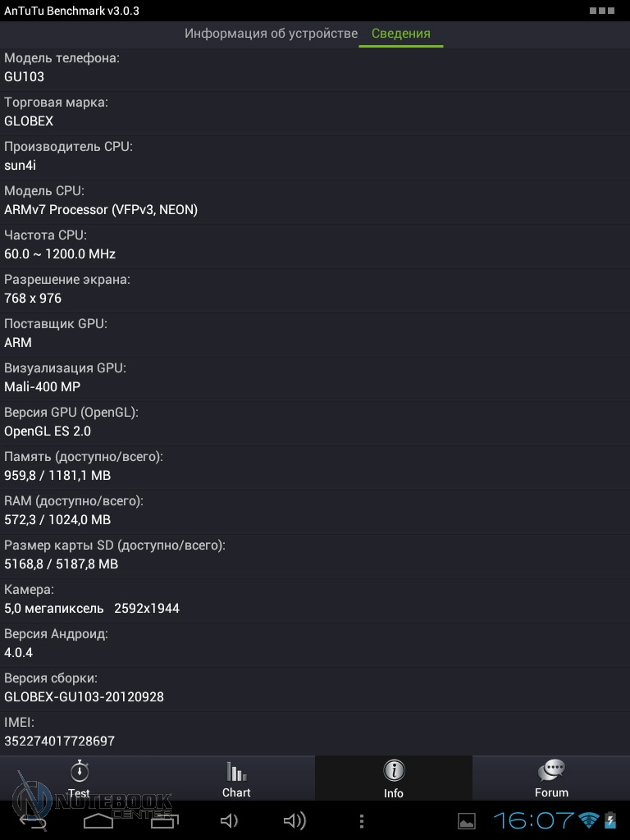This screenshot has height=840, width=630.
Task: Tap the Версия Андроид 4.0.4 row
Action: click(x=315, y=644)
